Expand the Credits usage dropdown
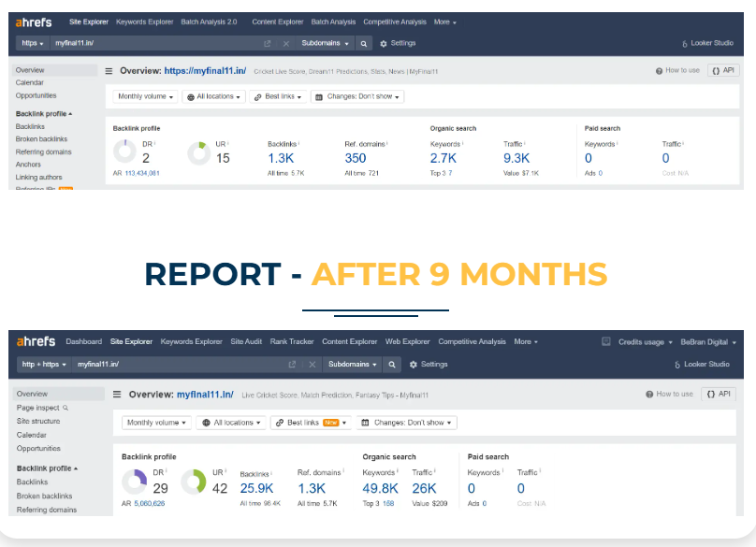 645,342
